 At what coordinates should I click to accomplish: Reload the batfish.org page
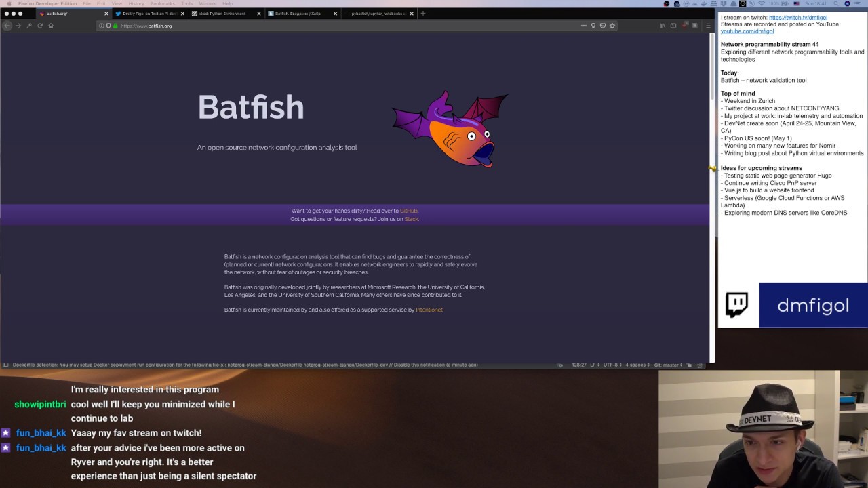point(40,26)
